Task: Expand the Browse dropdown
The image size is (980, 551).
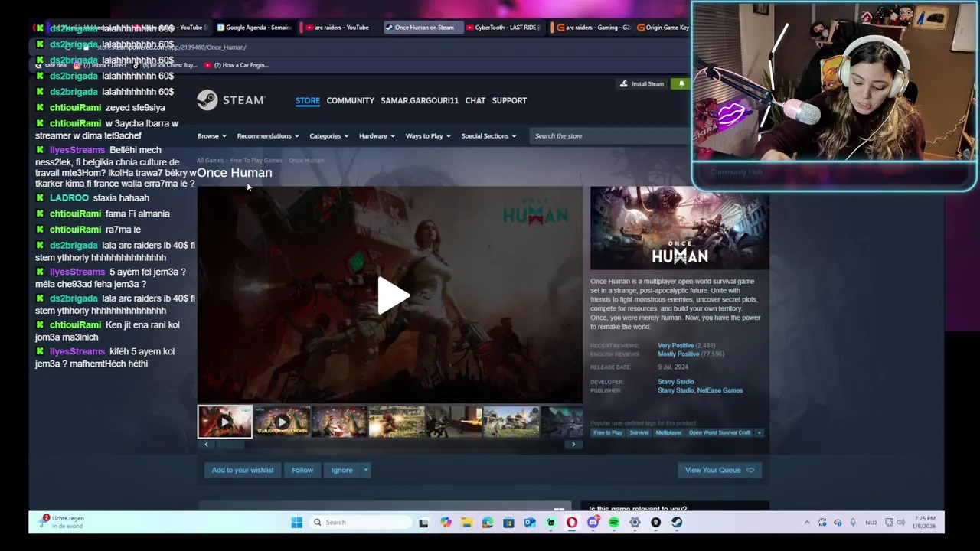Action: click(x=211, y=135)
